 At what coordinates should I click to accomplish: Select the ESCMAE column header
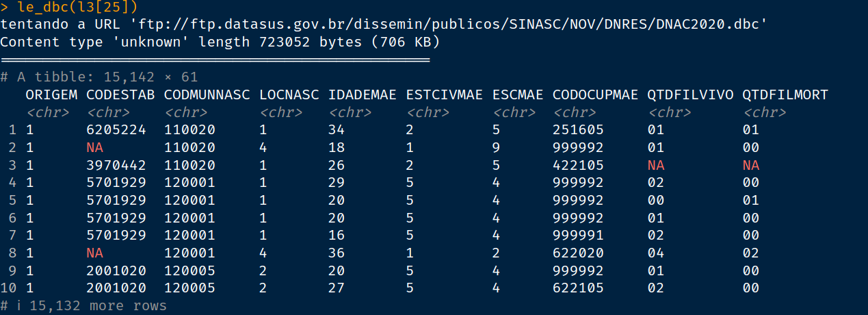click(518, 94)
